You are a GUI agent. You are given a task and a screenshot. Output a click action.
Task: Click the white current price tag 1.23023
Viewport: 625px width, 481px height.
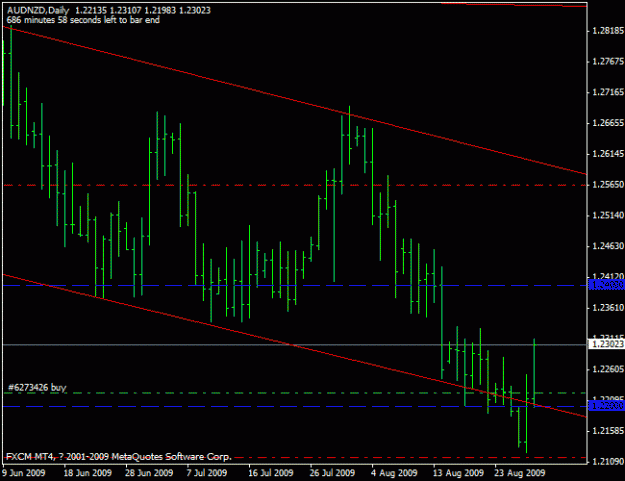607,344
